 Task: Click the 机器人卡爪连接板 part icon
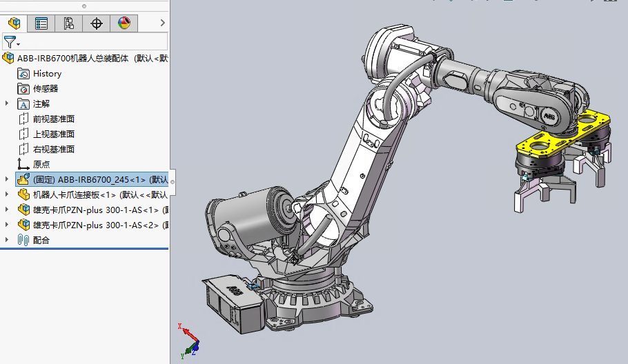click(x=23, y=194)
